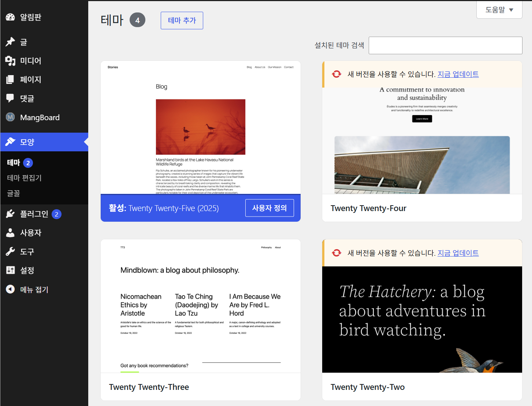Click the Twenty Twenty-Three theme screenshot

[201, 306]
